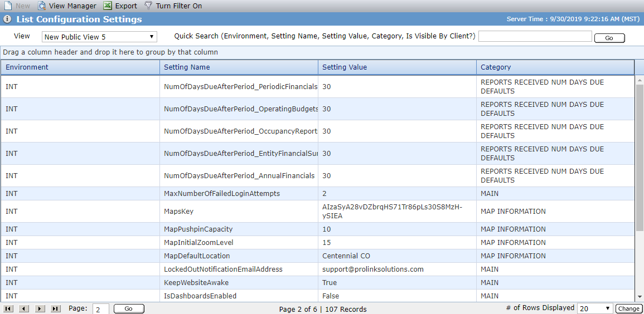
Task: Open the View dropdown New Public View 5
Action: click(x=99, y=37)
